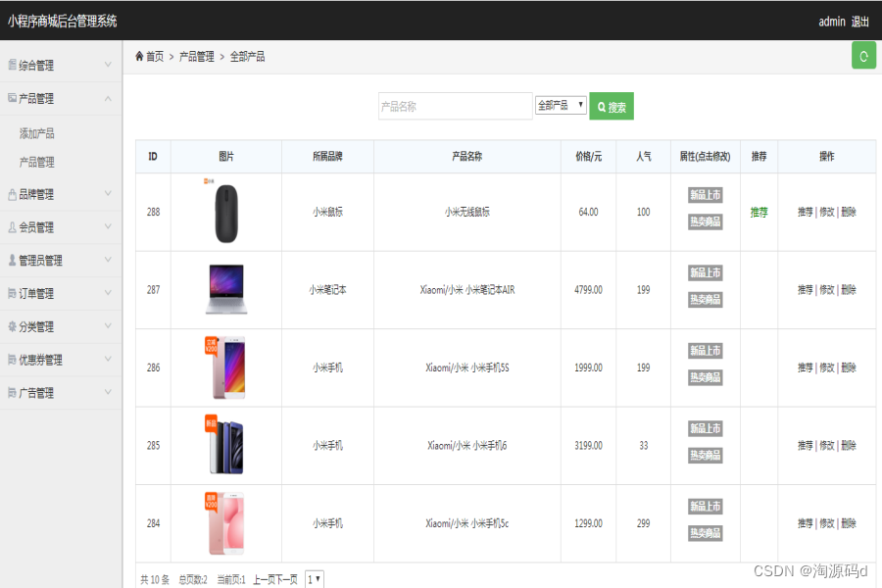Toggle 新品上市 tag for product 285
Viewport: 882px width, 588px height.
click(x=706, y=428)
